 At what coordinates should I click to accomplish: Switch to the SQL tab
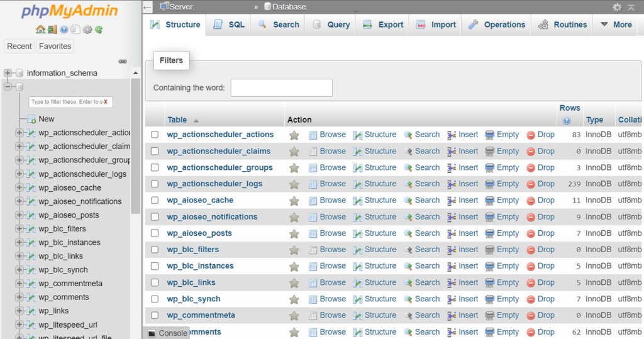tap(229, 25)
